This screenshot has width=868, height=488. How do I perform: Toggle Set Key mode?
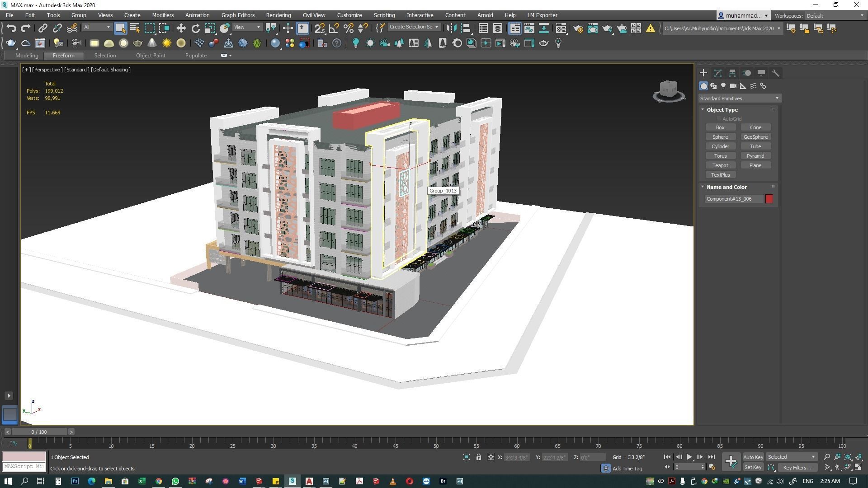(753, 468)
